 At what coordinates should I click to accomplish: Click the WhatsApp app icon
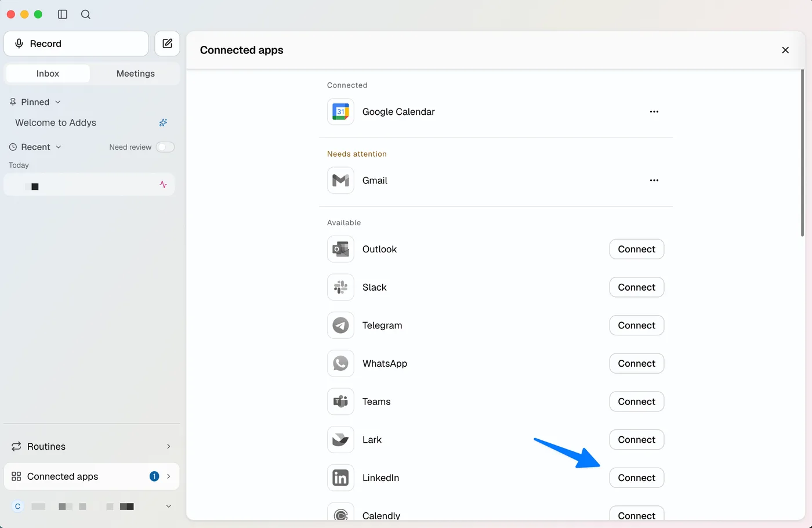(340, 363)
